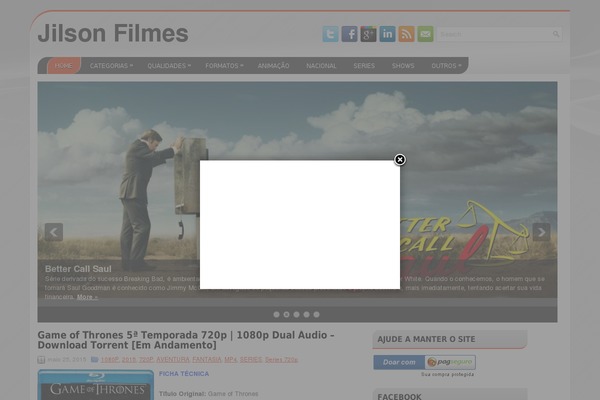
Task: Click the Series 720p category tag
Action: pyautogui.click(x=281, y=359)
